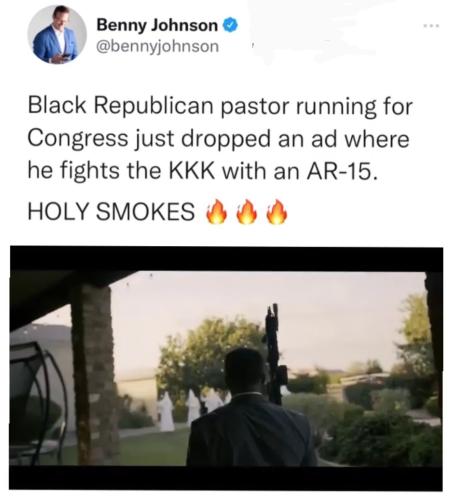Open the @bennyjohnson handle link

(x=157, y=46)
